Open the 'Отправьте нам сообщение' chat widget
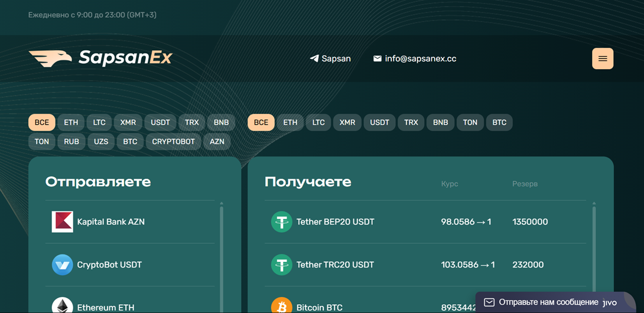The image size is (644, 313). (x=556, y=302)
